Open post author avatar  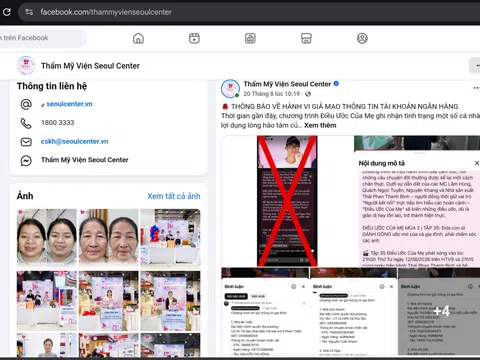230,88
